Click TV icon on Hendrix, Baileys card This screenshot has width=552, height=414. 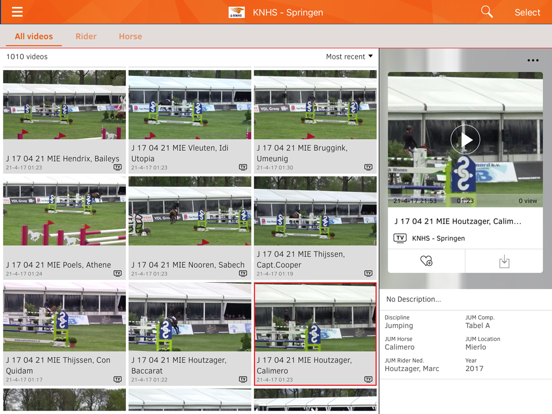[x=118, y=167]
